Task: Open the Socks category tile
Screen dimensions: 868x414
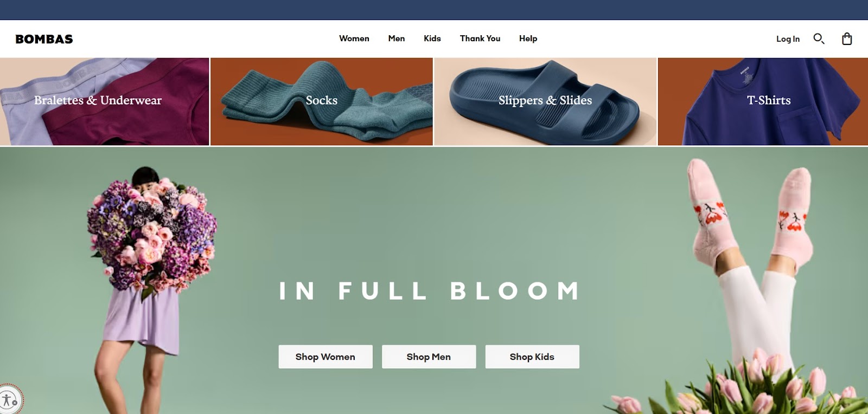Action: pyautogui.click(x=322, y=101)
